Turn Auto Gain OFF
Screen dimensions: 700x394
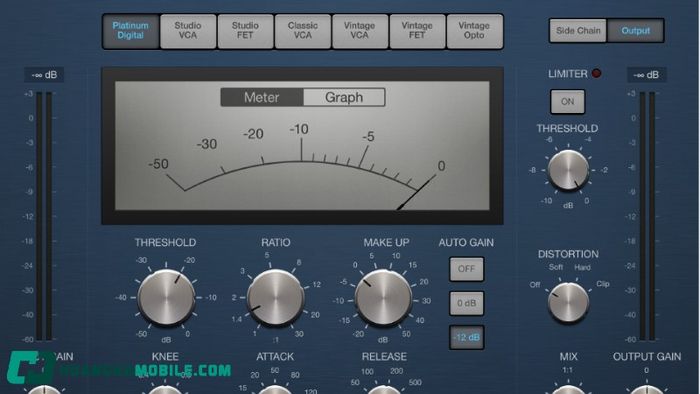[x=467, y=269]
